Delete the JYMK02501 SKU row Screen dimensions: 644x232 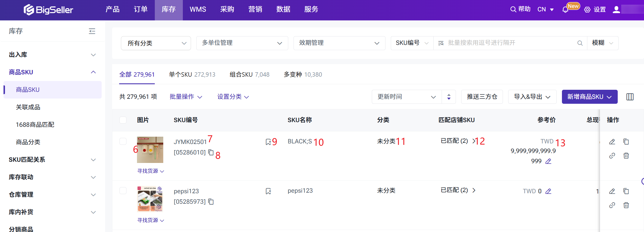(626, 156)
